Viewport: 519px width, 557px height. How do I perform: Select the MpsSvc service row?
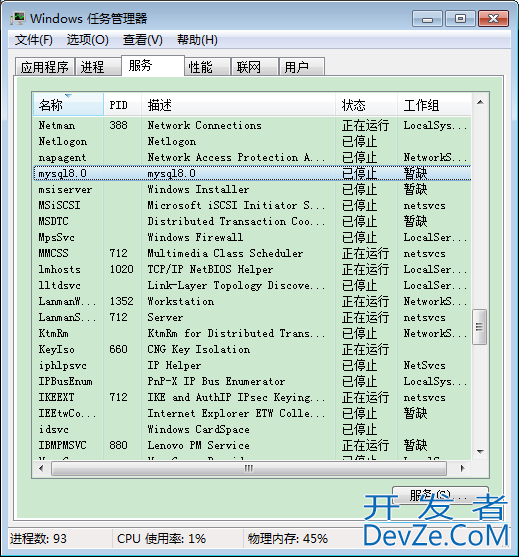(252, 237)
